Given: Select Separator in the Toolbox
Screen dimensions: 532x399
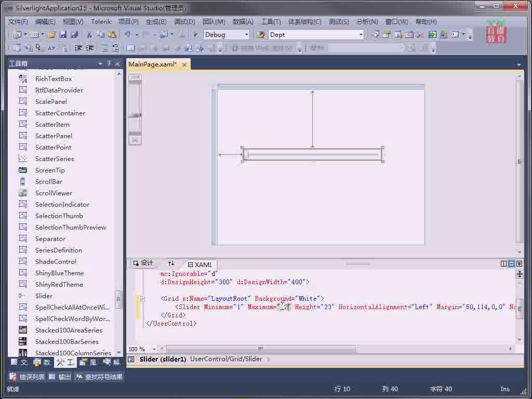Looking at the screenshot, I should [50, 239].
